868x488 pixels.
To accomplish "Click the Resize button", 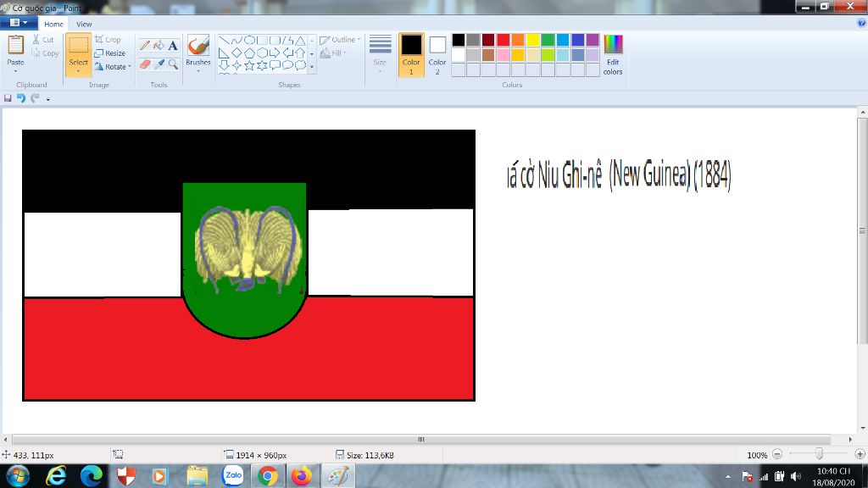I will [x=110, y=53].
